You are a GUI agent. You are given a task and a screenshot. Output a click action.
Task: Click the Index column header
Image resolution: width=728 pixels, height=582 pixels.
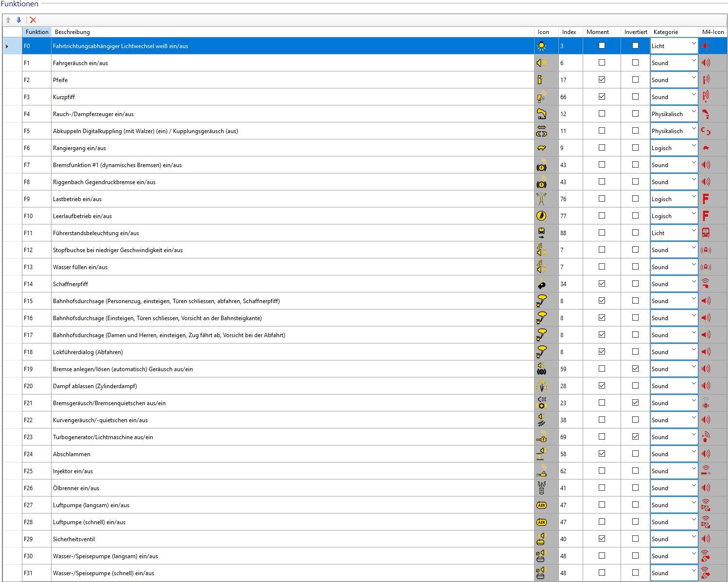pyautogui.click(x=569, y=32)
